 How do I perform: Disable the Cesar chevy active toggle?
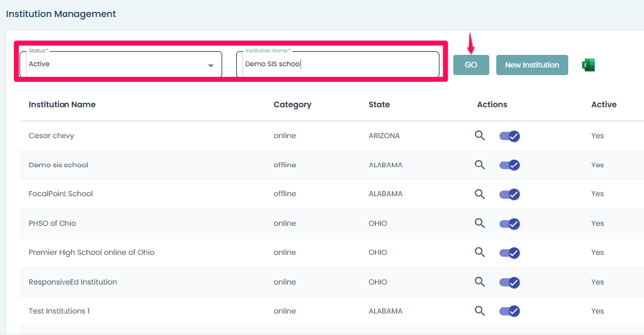(x=510, y=136)
